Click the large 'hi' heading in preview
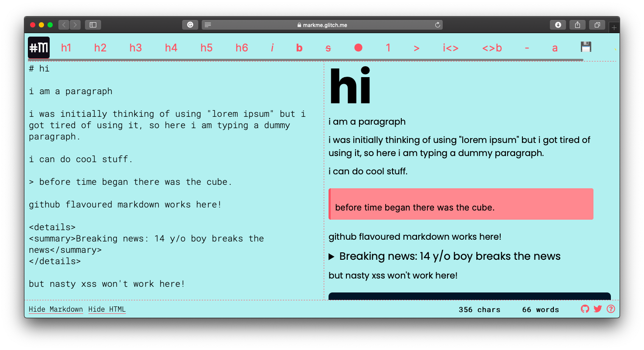This screenshot has width=644, height=350. click(350, 86)
